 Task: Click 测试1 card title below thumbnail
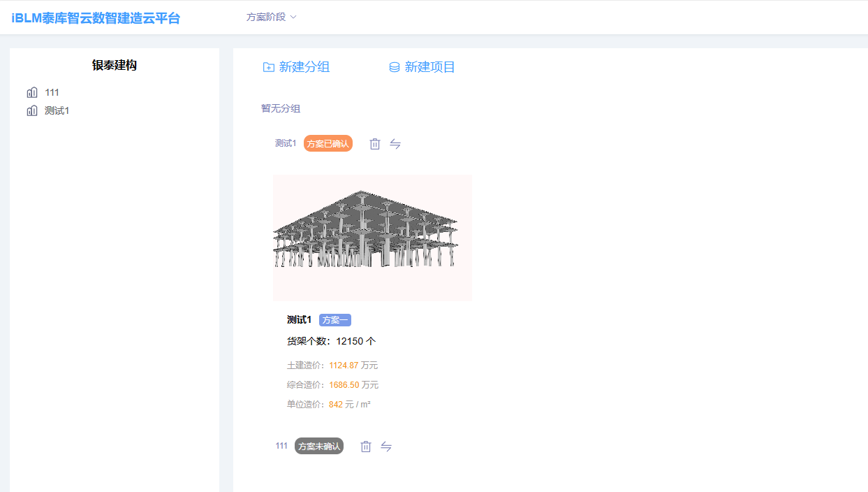coord(299,319)
